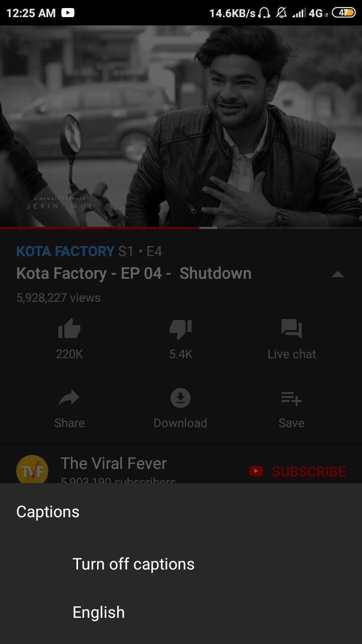Screen dimensions: 362x644
Task: Open the KOTA FACTORY series link
Action: [x=65, y=251]
